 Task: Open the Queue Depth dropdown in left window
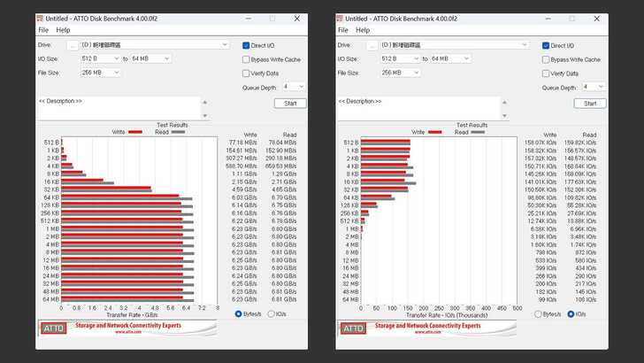294,87
